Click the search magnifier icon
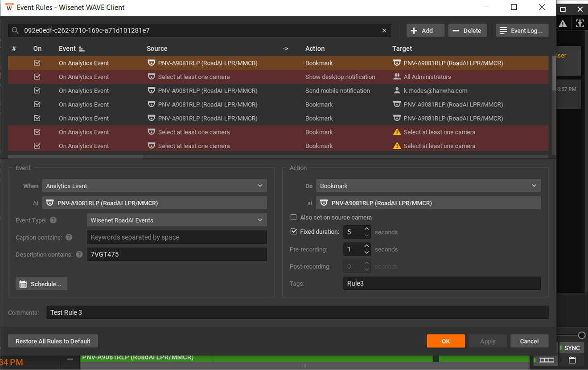The height and width of the screenshot is (370, 588). coord(15,30)
